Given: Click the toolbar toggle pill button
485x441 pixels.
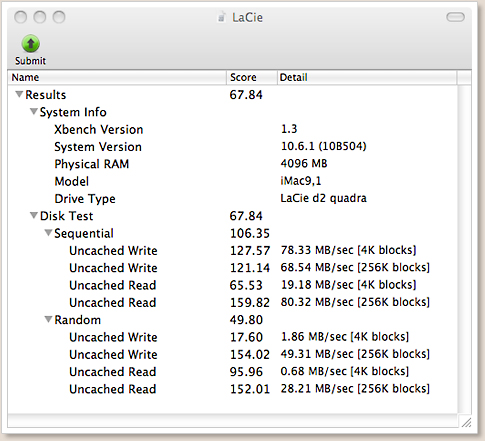Looking at the screenshot, I should pyautogui.click(x=455, y=17).
